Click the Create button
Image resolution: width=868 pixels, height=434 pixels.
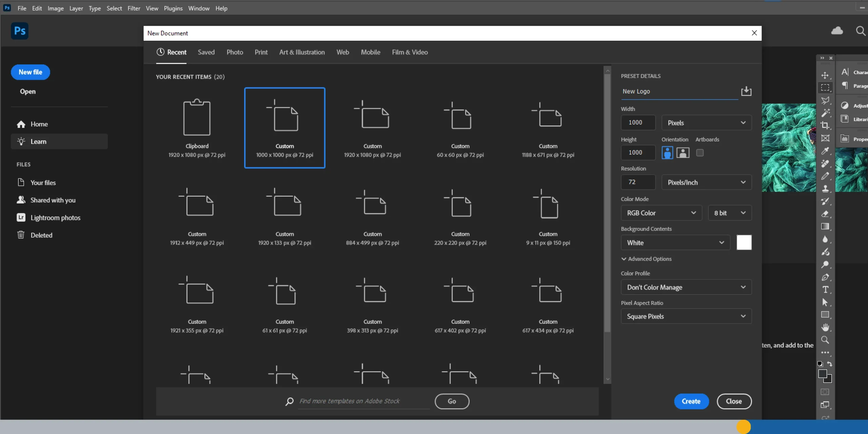[691, 401]
